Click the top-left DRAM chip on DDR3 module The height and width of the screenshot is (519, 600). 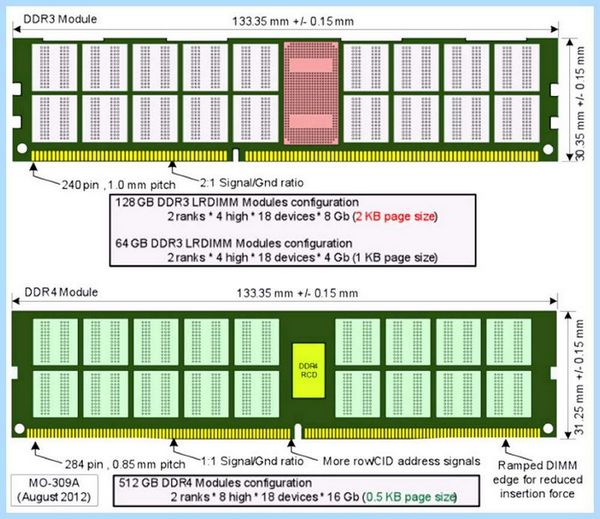(x=54, y=67)
